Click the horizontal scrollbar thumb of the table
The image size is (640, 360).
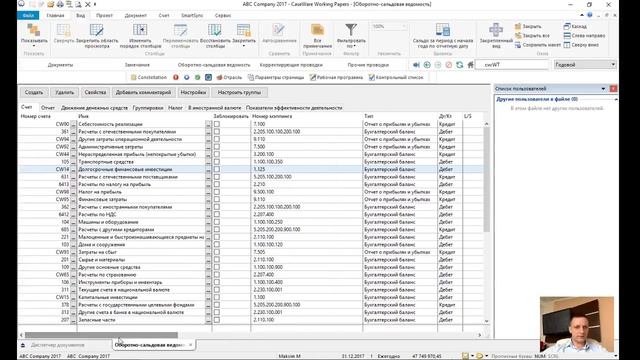(101, 335)
